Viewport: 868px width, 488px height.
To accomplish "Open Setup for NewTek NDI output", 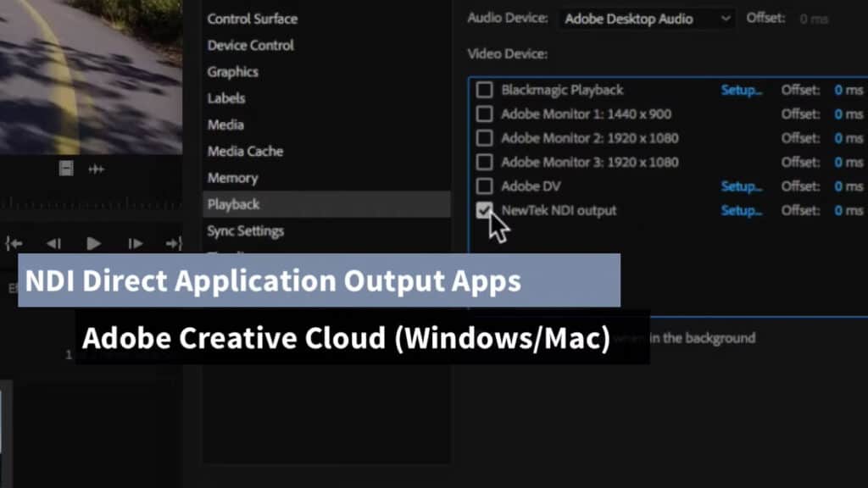I will [741, 211].
